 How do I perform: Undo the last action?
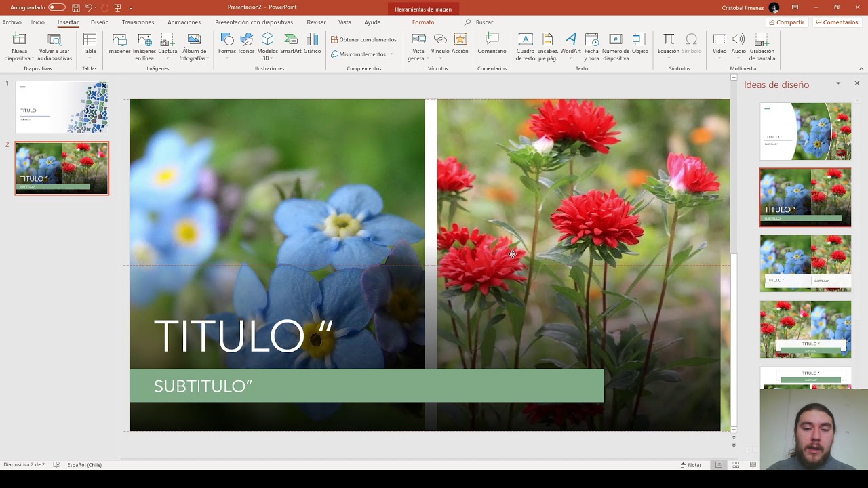point(89,7)
